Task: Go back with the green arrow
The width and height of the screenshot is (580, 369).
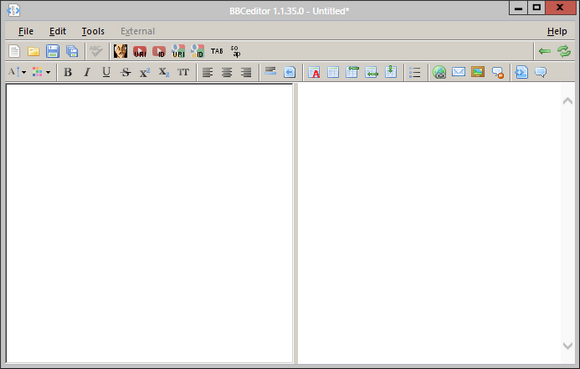Action: click(x=545, y=51)
